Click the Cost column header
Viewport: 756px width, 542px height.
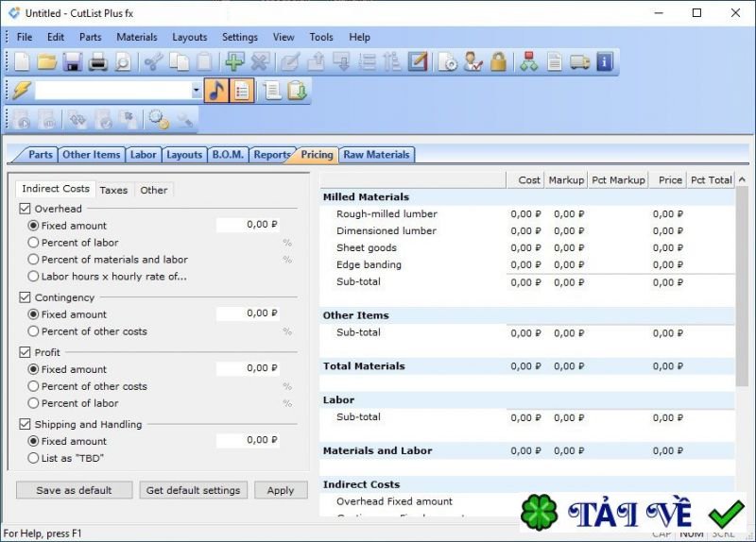coord(525,180)
